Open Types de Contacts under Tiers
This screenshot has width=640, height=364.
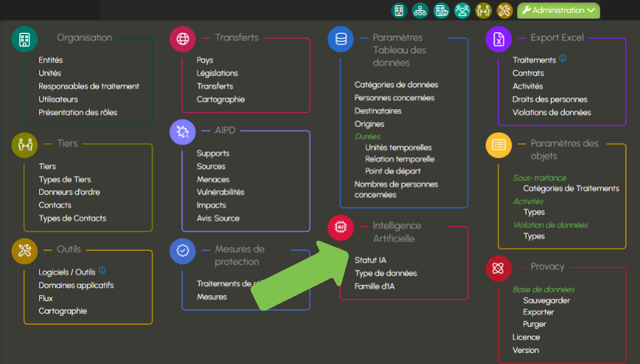[x=72, y=218]
